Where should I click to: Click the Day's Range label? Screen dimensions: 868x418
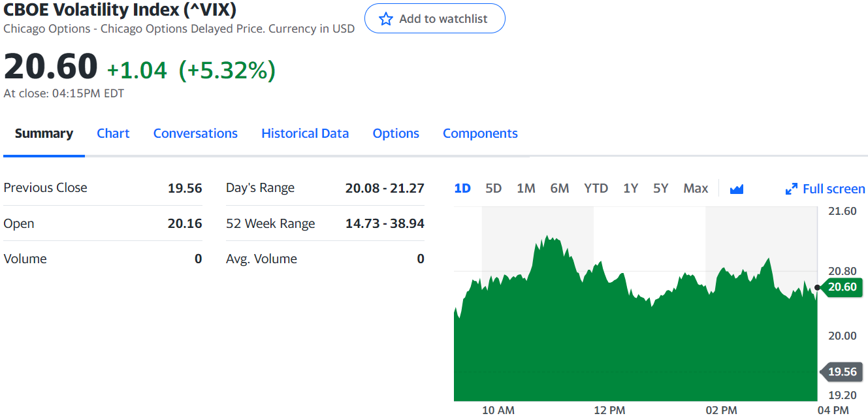click(260, 188)
